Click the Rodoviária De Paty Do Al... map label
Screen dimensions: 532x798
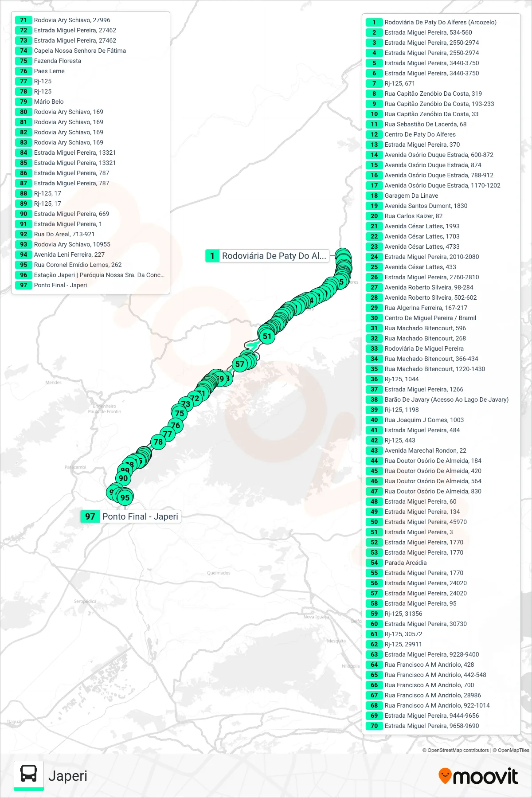(267, 256)
